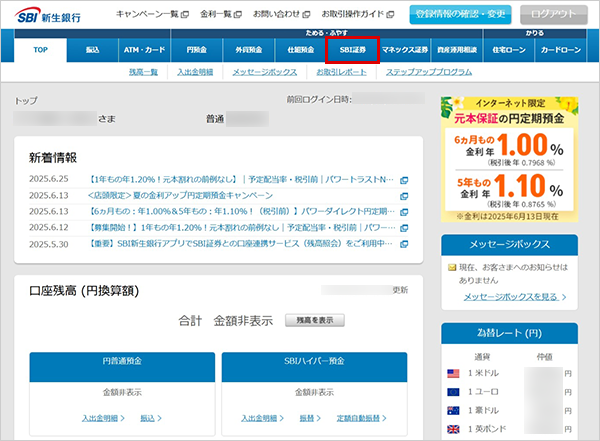The image size is (600, 441).
Task: Click the UK flag icon for 英ポンド
Action: click(453, 429)
